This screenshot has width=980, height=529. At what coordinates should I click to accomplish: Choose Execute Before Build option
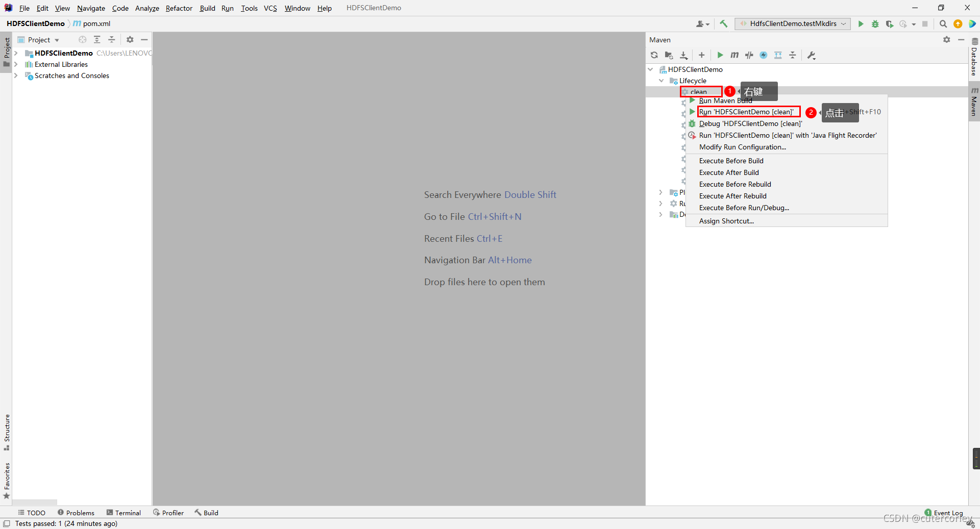[731, 161]
